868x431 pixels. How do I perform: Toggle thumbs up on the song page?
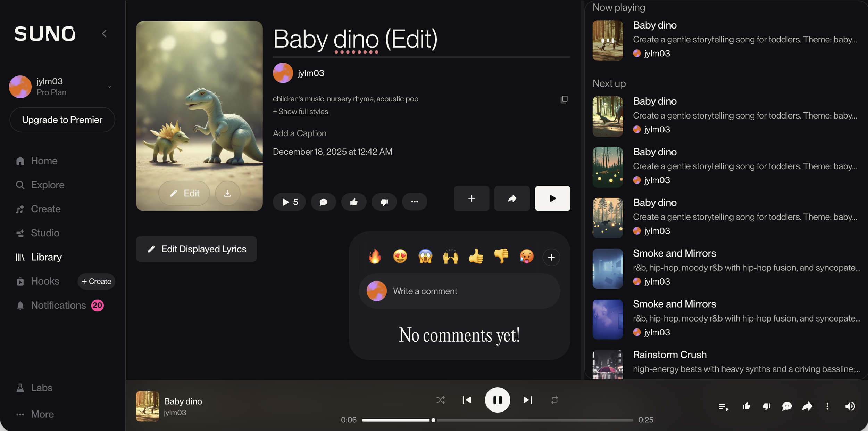[353, 202]
